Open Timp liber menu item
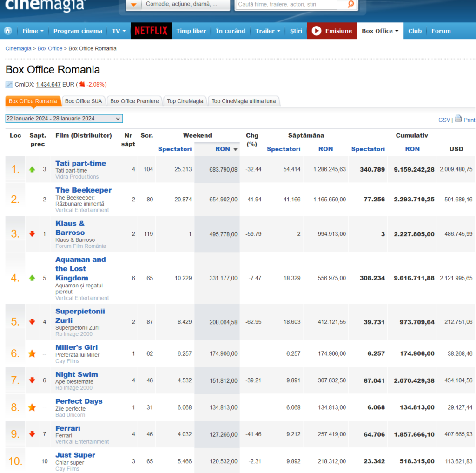Screen dimensions: 476x473 tap(191, 31)
